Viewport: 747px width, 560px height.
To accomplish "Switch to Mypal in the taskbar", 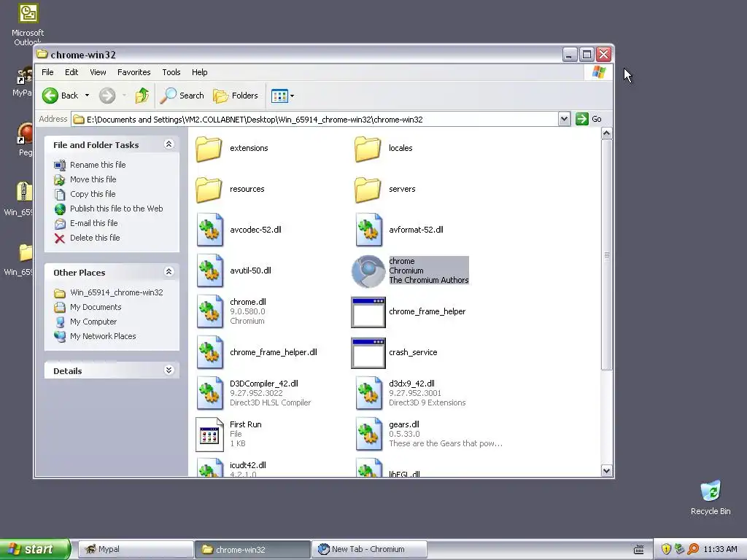I will [136, 550].
